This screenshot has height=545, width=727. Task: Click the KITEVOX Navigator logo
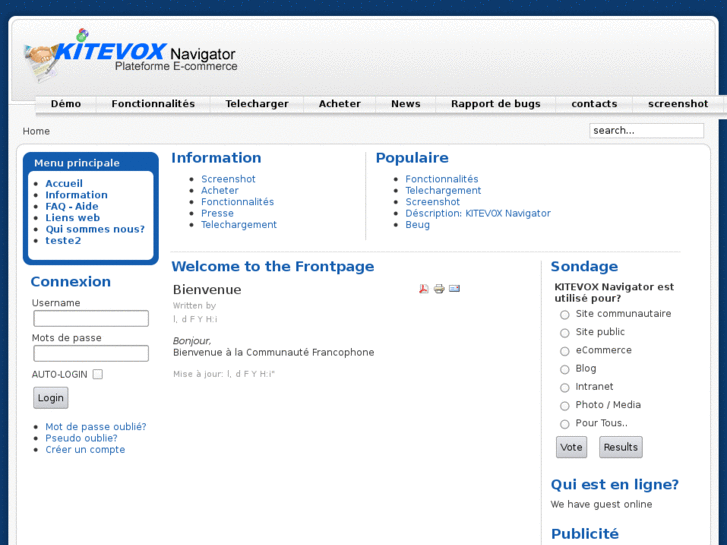tap(130, 56)
